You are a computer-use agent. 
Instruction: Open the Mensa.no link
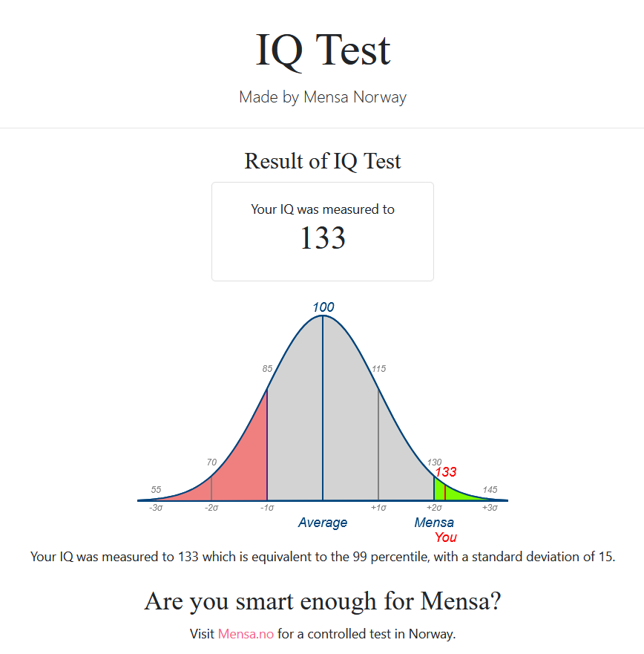point(246,633)
